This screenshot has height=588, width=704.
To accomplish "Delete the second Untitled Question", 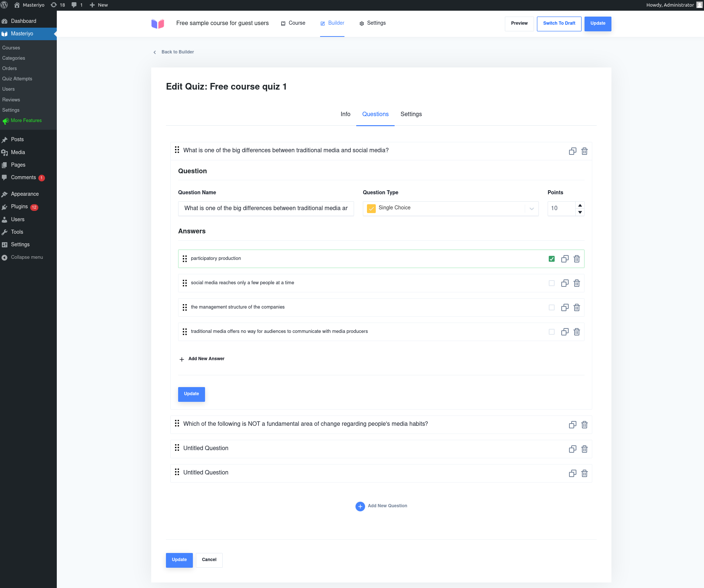I will pos(585,473).
